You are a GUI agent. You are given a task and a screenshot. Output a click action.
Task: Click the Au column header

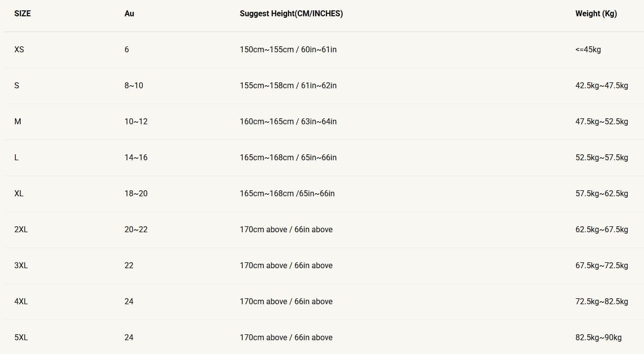pos(129,14)
